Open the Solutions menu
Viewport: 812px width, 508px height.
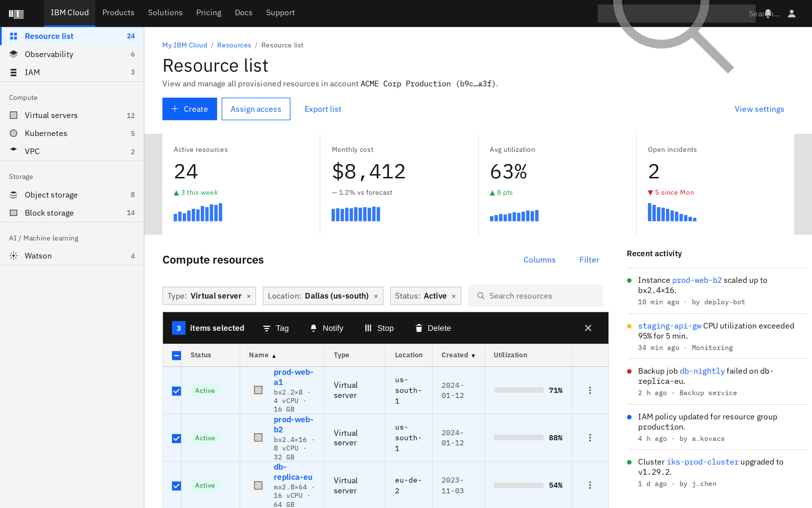[165, 13]
